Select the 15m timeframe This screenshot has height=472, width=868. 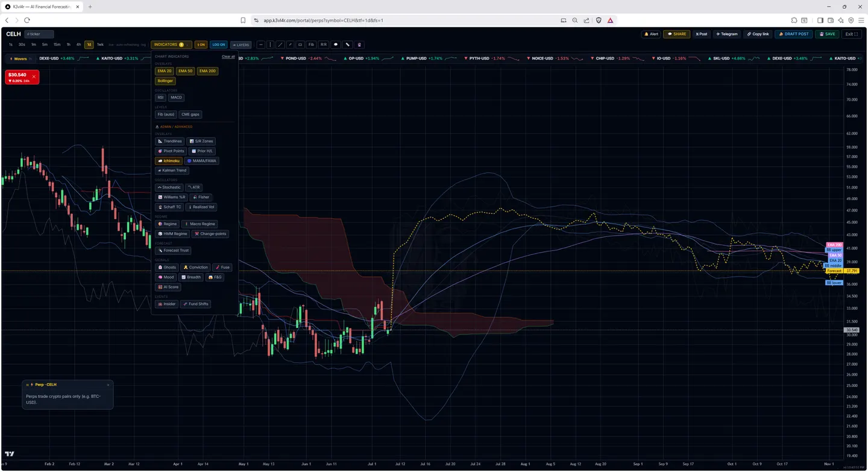(x=57, y=45)
